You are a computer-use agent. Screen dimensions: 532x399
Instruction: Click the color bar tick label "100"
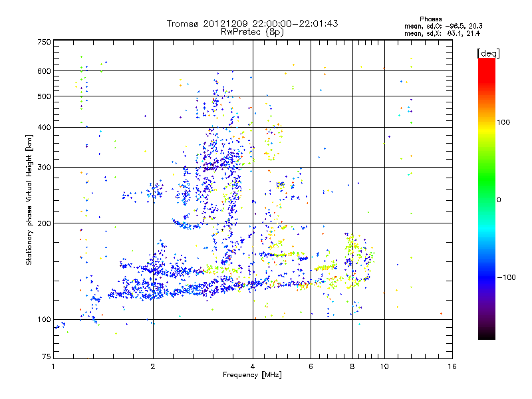[x=503, y=122]
